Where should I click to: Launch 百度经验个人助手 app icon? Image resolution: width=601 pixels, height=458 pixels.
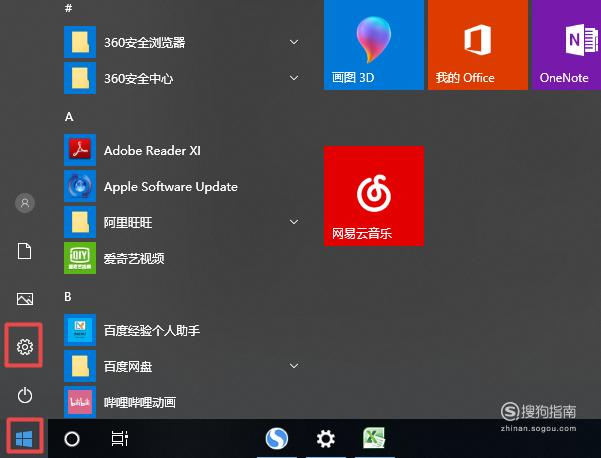(x=80, y=330)
